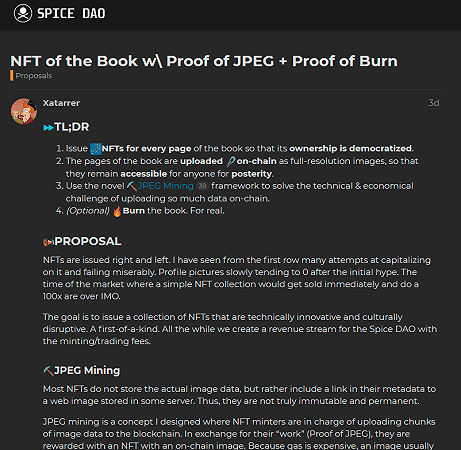Open the Xatarrer username link
Viewport: 461px width, 450px height.
click(x=61, y=103)
